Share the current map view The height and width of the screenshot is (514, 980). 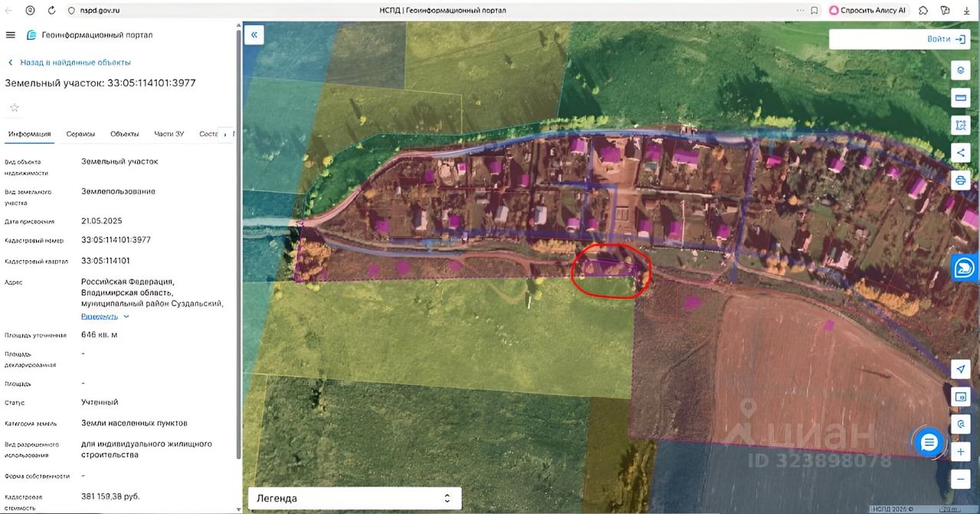(x=960, y=152)
